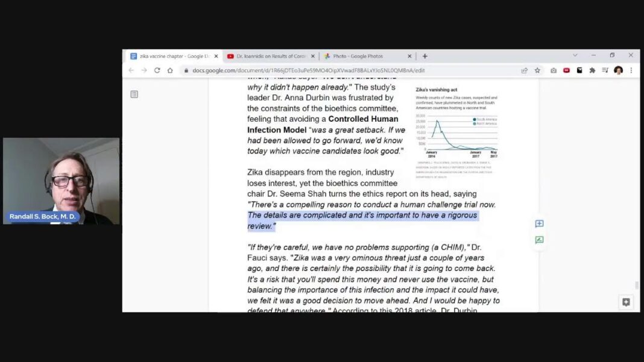644x362 pixels.
Task: Add a comment to the highlighted text
Action: click(x=539, y=223)
